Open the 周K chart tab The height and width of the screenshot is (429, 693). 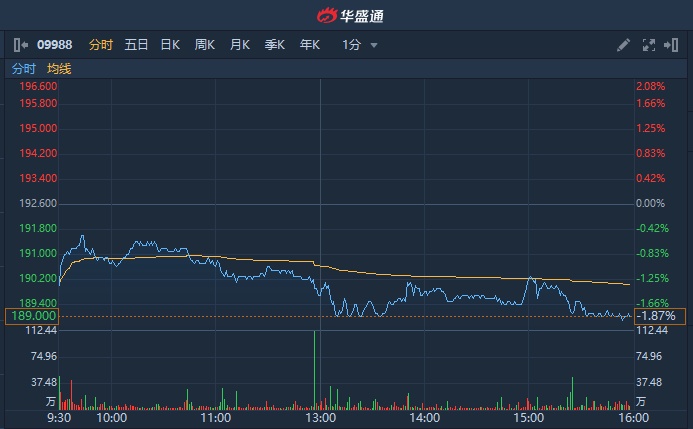[205, 45]
